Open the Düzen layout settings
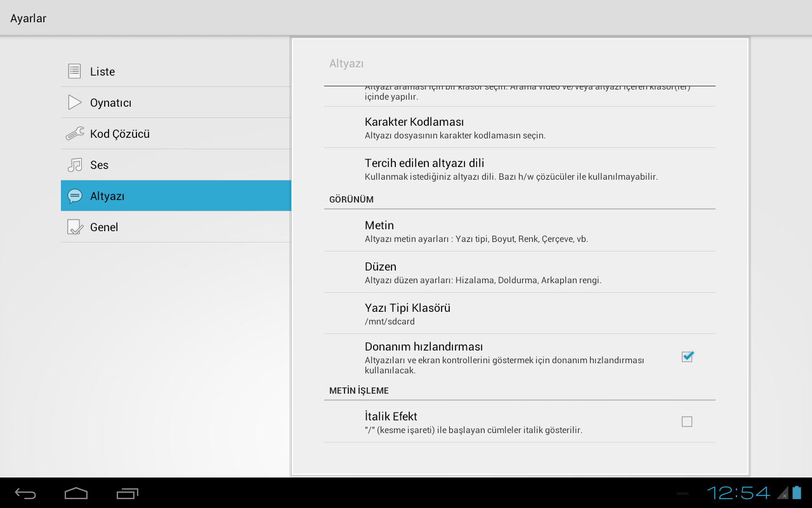812x508 pixels. [520, 272]
